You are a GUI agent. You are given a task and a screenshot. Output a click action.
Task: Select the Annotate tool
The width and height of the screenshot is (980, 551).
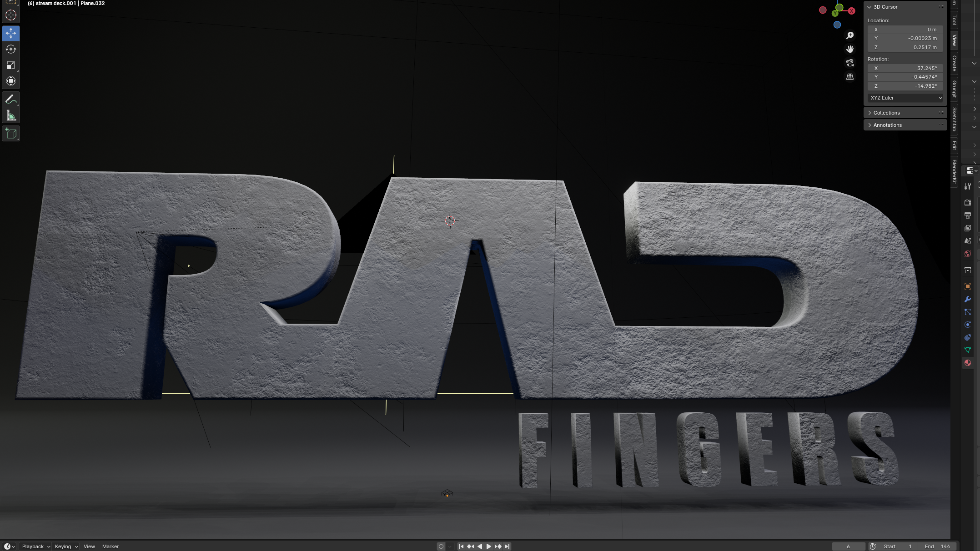click(11, 99)
